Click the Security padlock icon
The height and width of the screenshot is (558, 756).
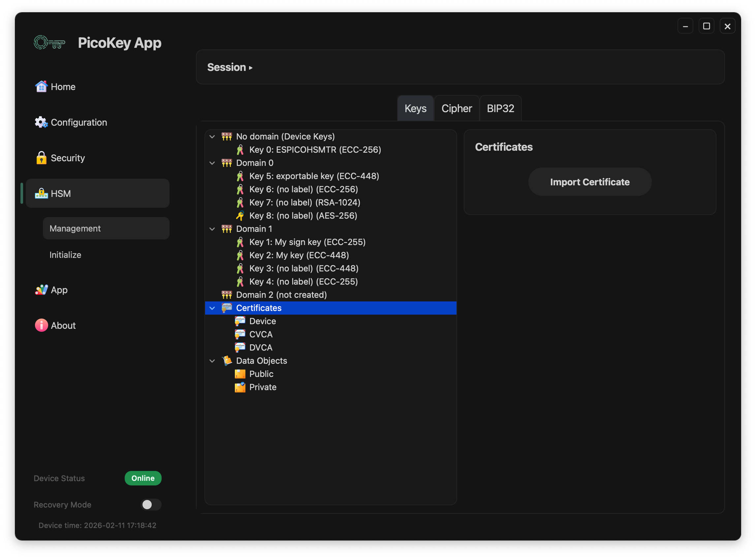coord(41,158)
